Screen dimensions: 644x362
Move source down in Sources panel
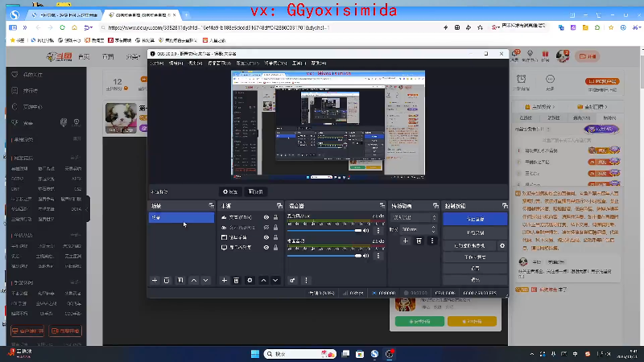coord(275,280)
